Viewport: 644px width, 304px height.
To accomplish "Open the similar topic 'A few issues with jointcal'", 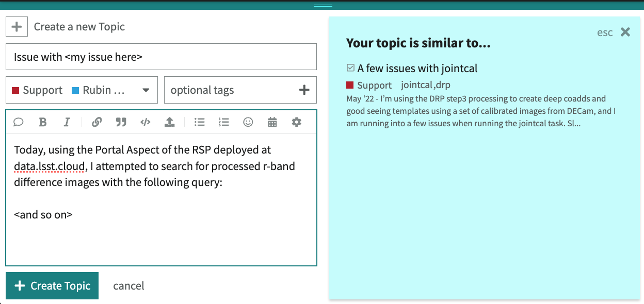I will point(418,68).
